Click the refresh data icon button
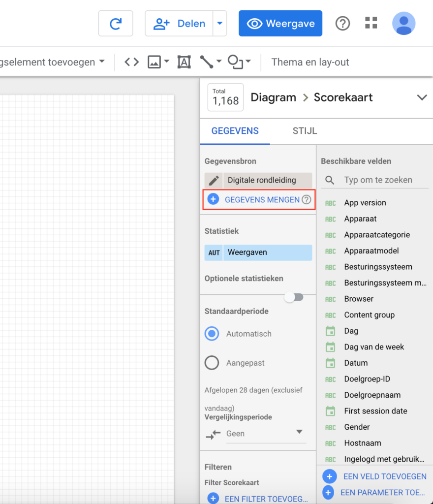433x504 pixels. click(x=116, y=24)
